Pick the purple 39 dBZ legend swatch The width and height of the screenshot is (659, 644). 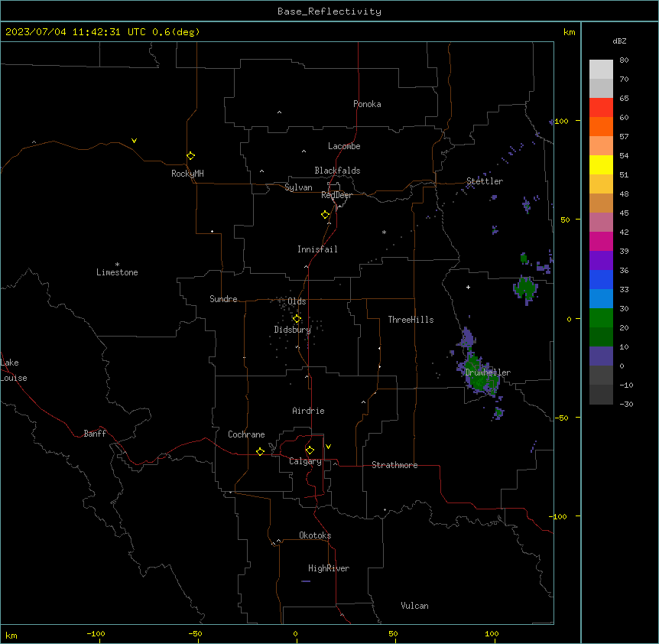[x=601, y=260]
